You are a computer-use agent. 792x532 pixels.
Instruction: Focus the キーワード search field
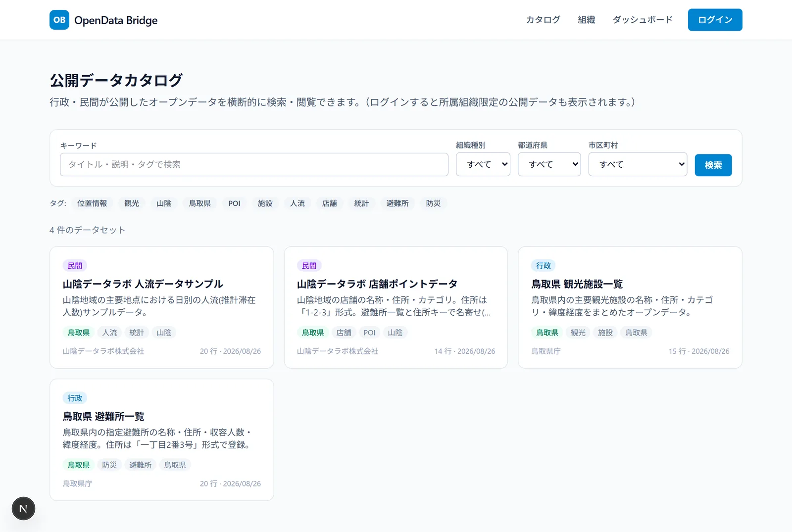pyautogui.click(x=254, y=164)
